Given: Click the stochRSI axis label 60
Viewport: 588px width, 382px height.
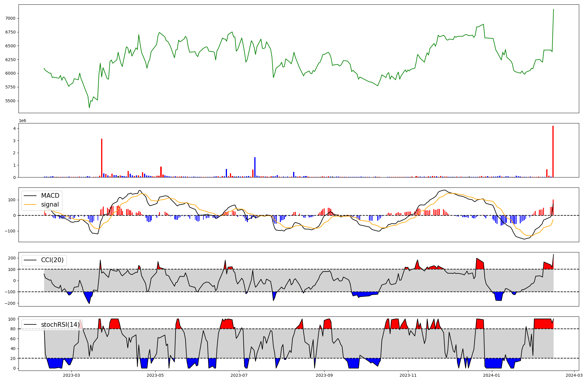Looking at the screenshot, I should (13, 339).
